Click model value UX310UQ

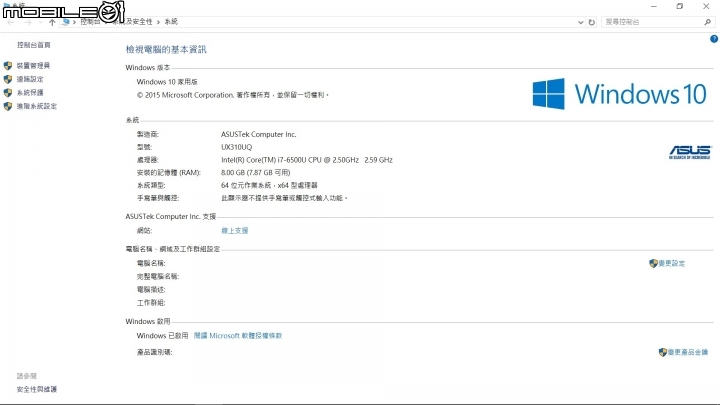(x=236, y=147)
